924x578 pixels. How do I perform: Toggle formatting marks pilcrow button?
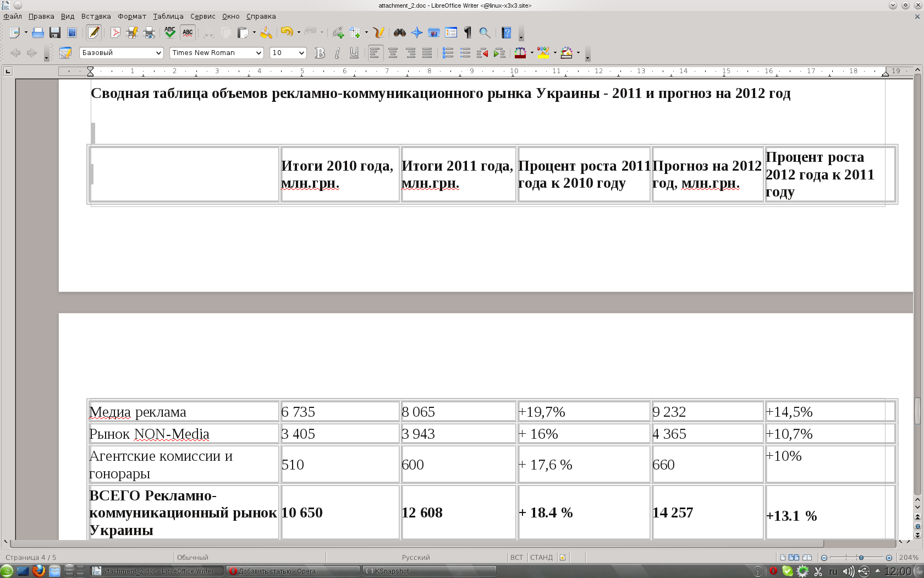pos(468,33)
